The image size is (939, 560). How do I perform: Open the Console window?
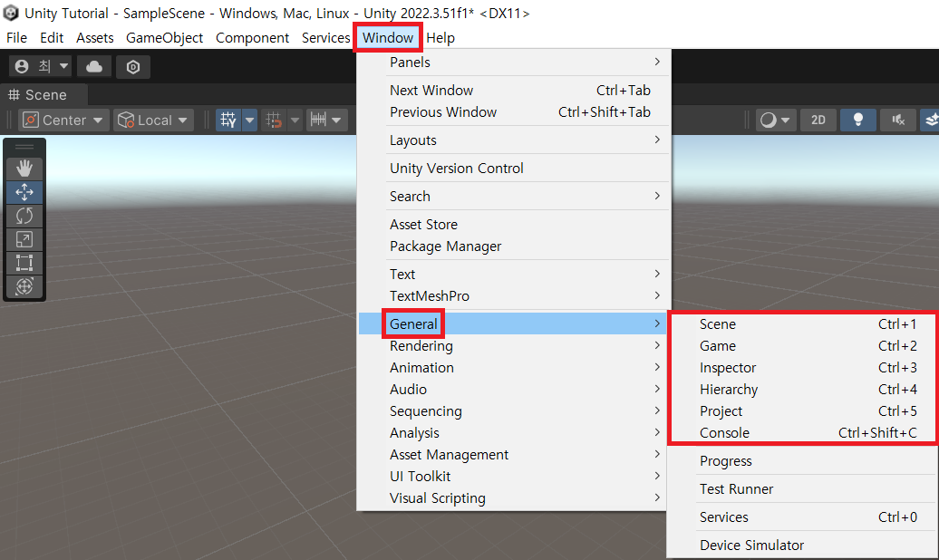click(x=803, y=433)
